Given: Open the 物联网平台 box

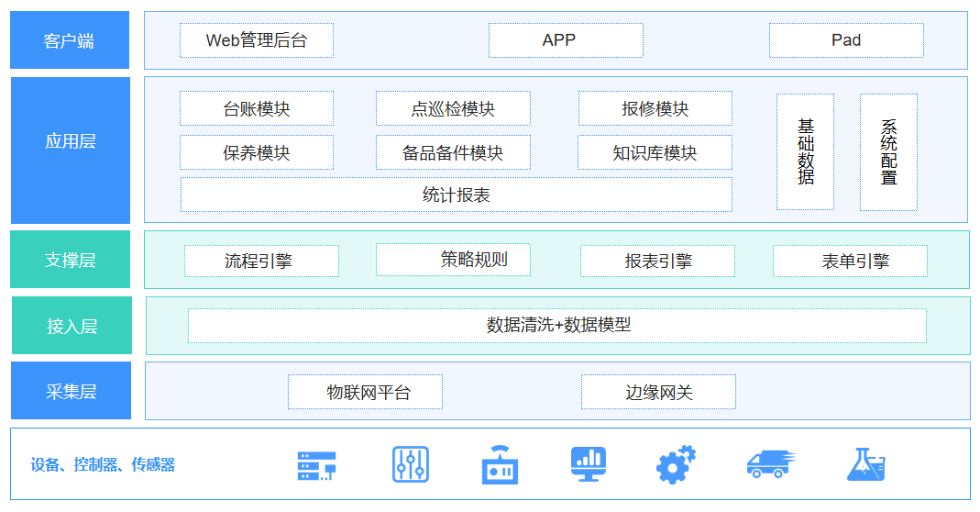Looking at the screenshot, I should (x=365, y=392).
